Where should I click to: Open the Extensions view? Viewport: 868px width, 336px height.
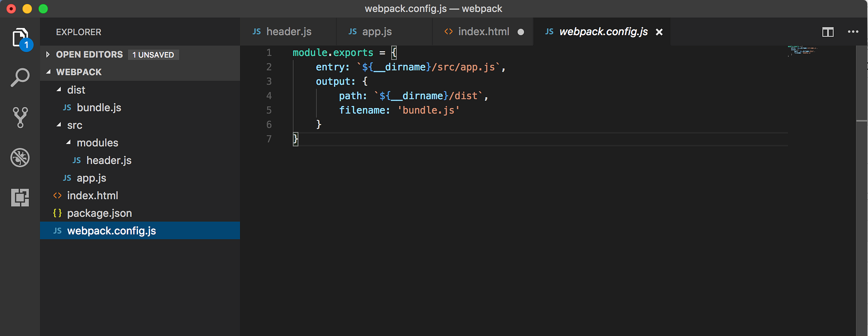(x=20, y=198)
